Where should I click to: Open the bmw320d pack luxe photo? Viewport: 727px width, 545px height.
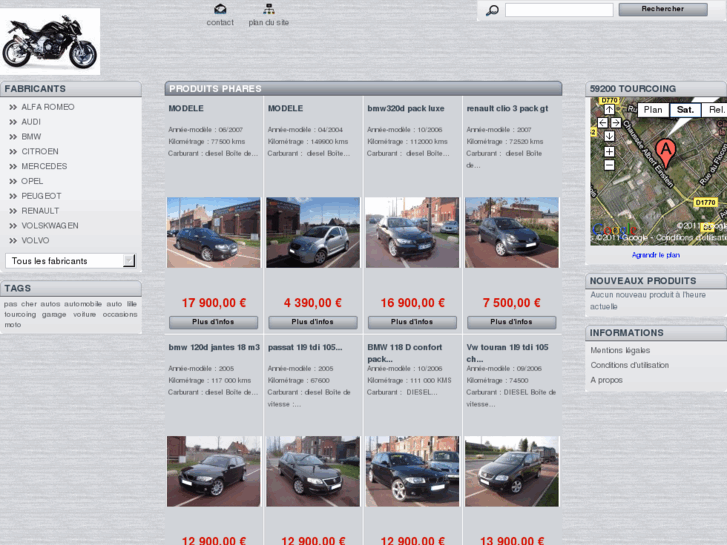(x=412, y=232)
